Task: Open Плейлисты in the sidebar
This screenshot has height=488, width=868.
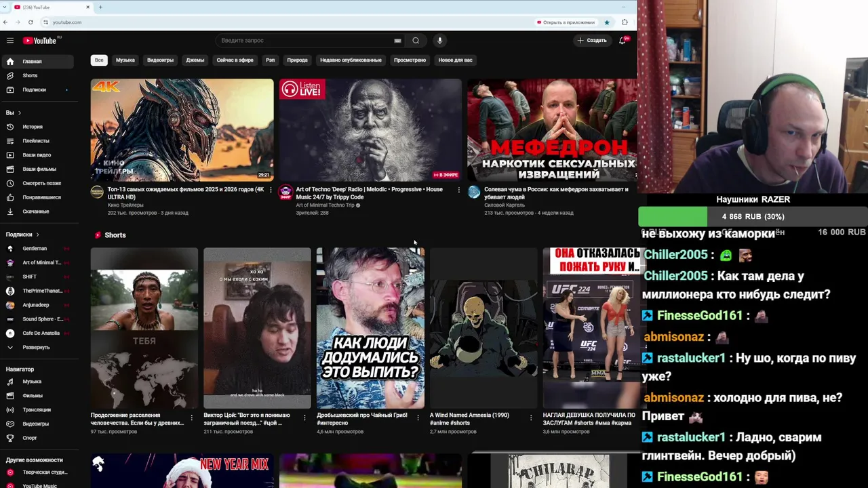Action: coord(37,141)
